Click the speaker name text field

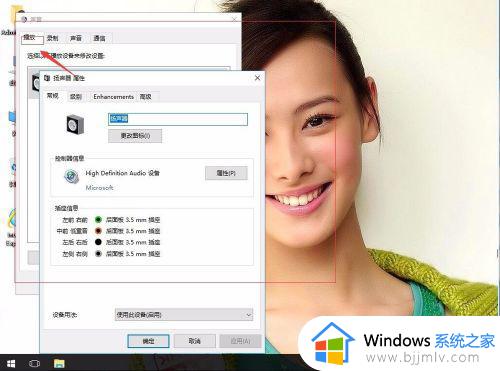tap(178, 119)
